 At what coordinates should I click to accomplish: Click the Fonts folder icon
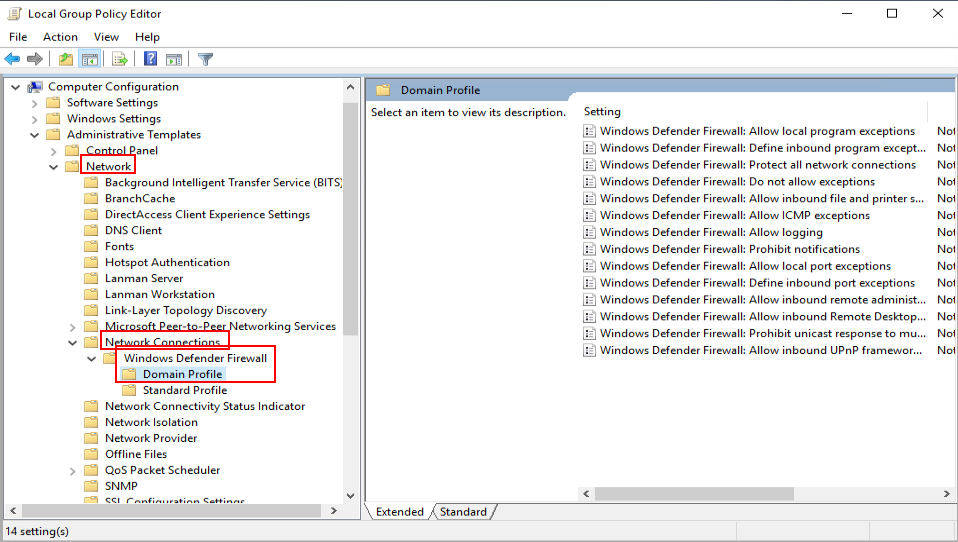pos(91,246)
